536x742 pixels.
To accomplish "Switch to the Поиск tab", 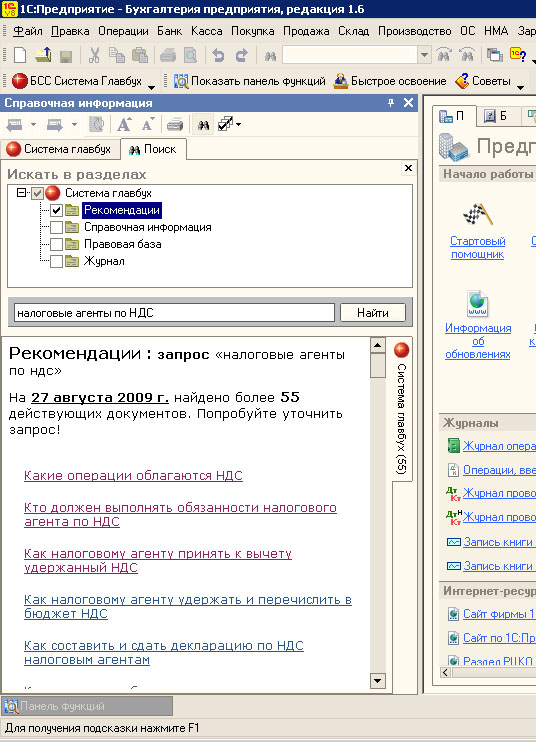I will click(153, 149).
